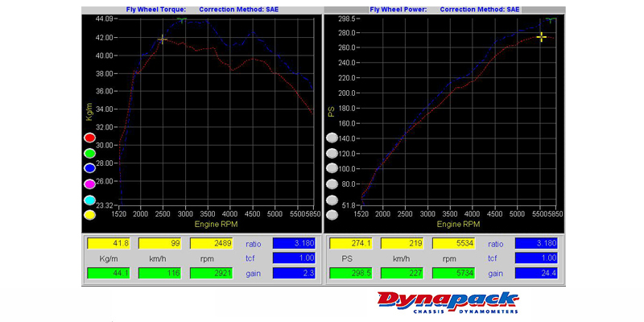Click the 44.09 top torque axis value
The image size is (644, 322).
point(105,19)
